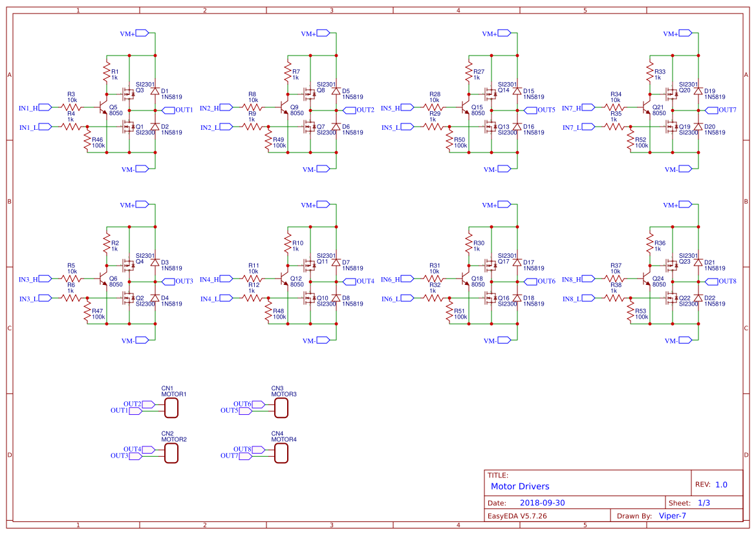756x535 pixels.
Task: Click the OUT1 output port label
Action: (x=171, y=110)
